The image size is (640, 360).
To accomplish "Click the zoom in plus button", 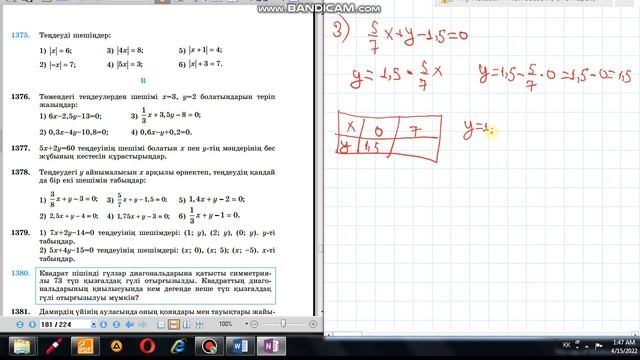I will [x=313, y=324].
